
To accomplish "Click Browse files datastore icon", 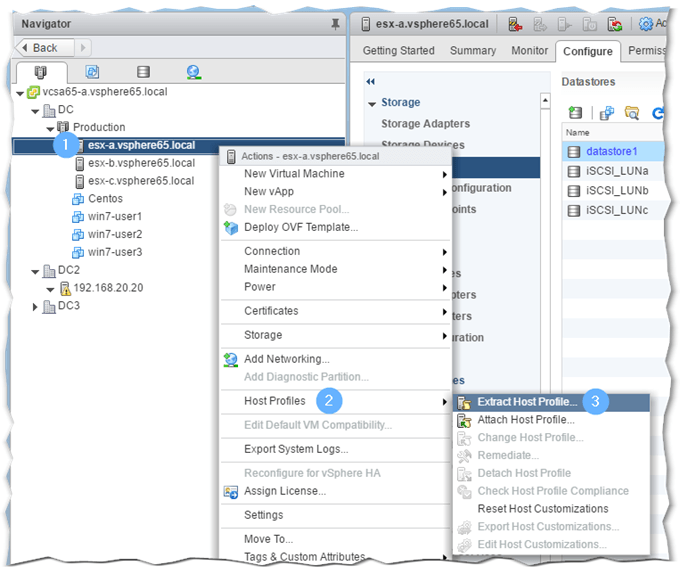I will (632, 113).
